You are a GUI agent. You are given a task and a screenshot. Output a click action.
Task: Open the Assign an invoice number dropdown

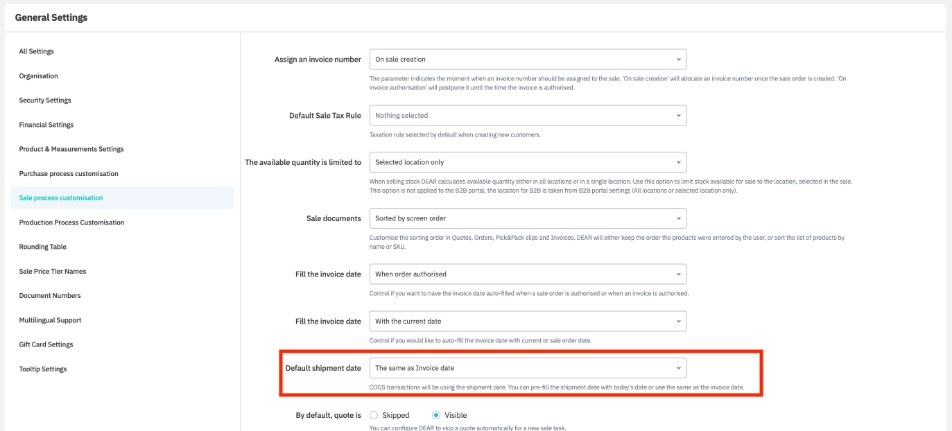coord(527,60)
